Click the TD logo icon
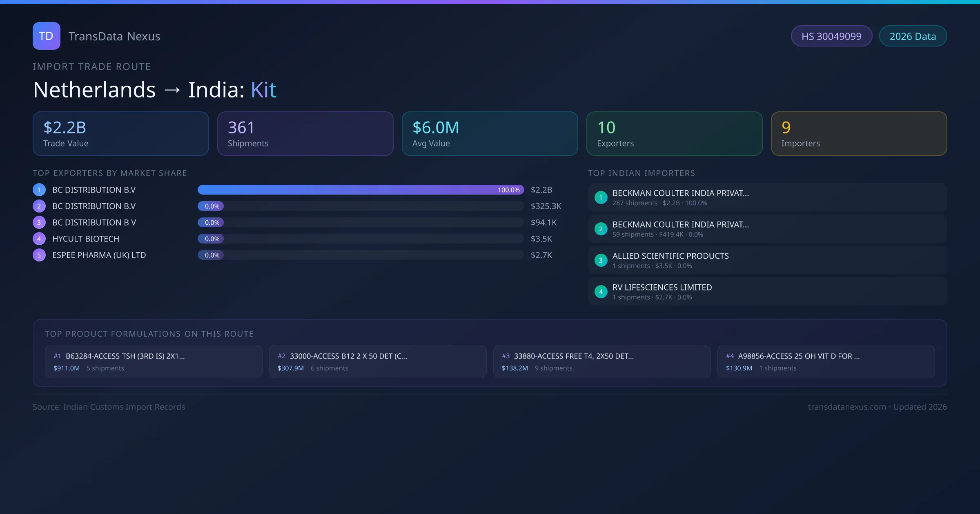 pos(46,36)
